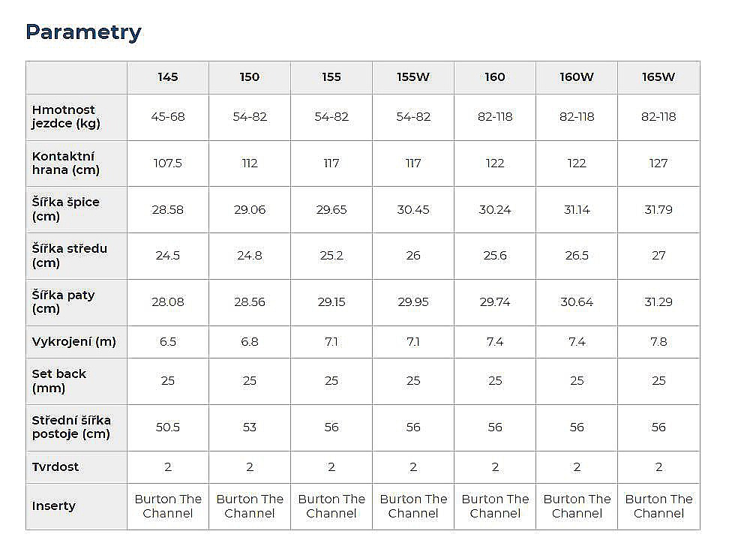Click the 31.79 nose width value
The height and width of the screenshot is (543, 756).
658,210
